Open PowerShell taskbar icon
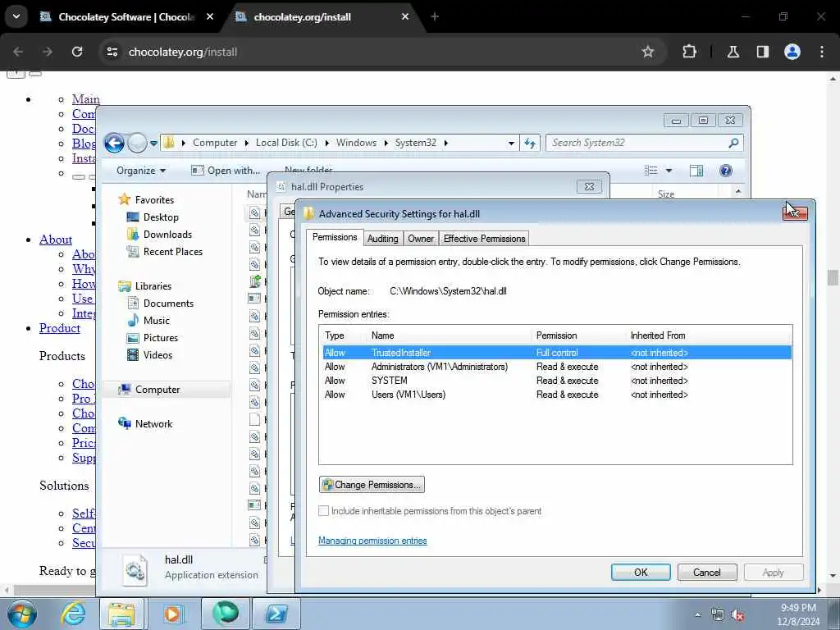The image size is (840, 630). pos(276,614)
